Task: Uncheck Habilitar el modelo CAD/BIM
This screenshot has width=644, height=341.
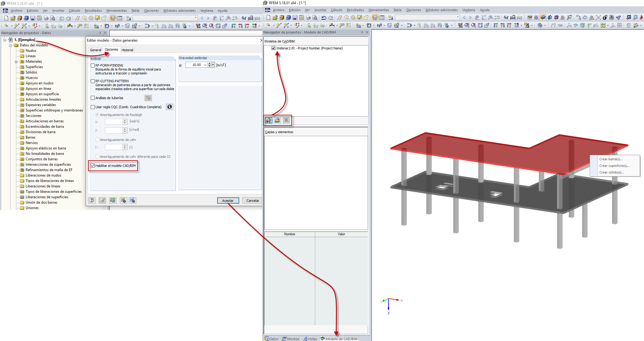Action: [x=93, y=166]
